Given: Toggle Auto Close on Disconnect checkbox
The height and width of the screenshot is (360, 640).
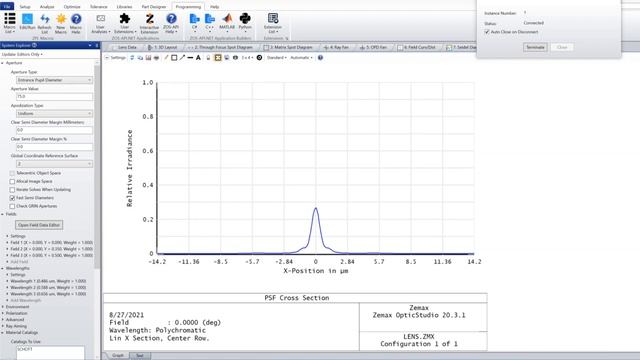Looking at the screenshot, I should 487,32.
